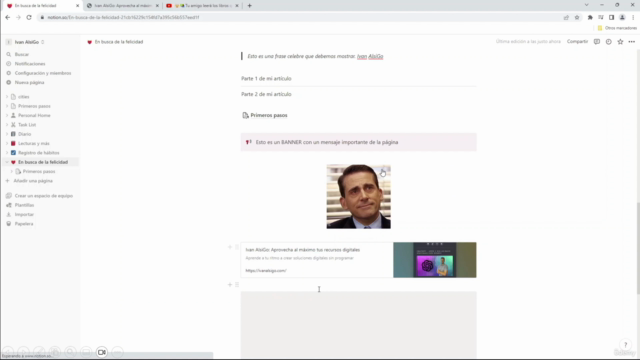Image resolution: width=640 pixels, height=360 pixels.
Task: Open Lecturas y más page
Action: tap(33, 143)
